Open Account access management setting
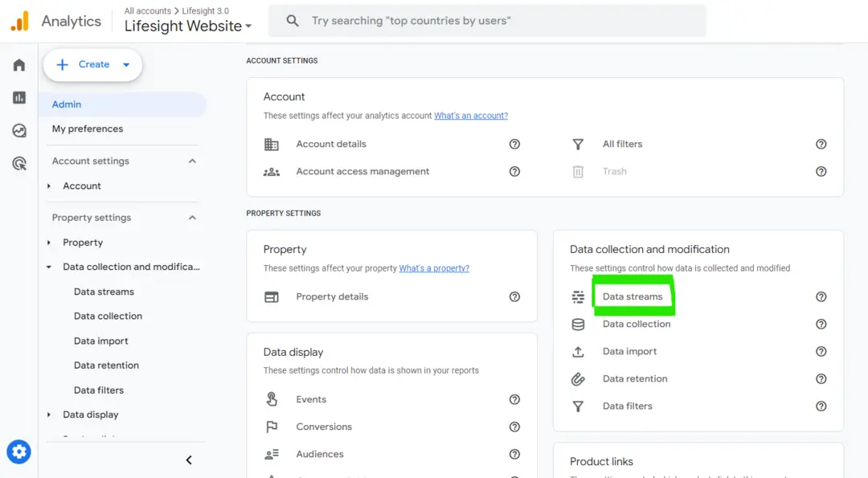The image size is (868, 478). 362,171
